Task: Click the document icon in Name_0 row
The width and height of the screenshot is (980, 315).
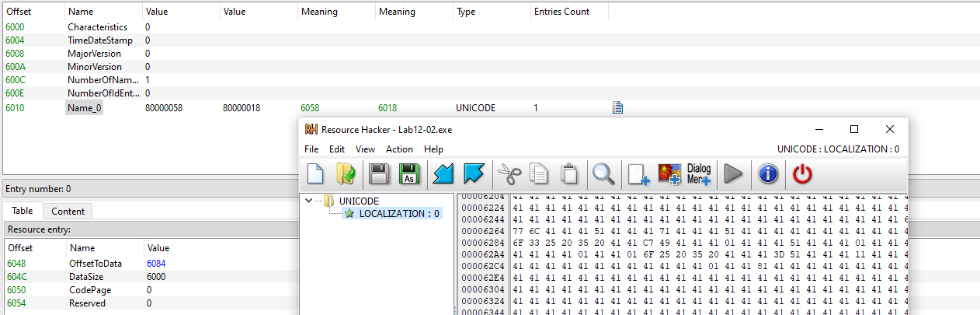Action: pyautogui.click(x=618, y=108)
